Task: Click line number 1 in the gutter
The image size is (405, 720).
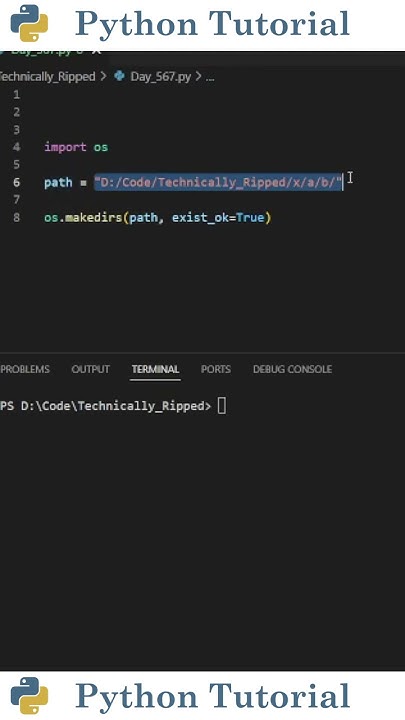Action: [17, 95]
